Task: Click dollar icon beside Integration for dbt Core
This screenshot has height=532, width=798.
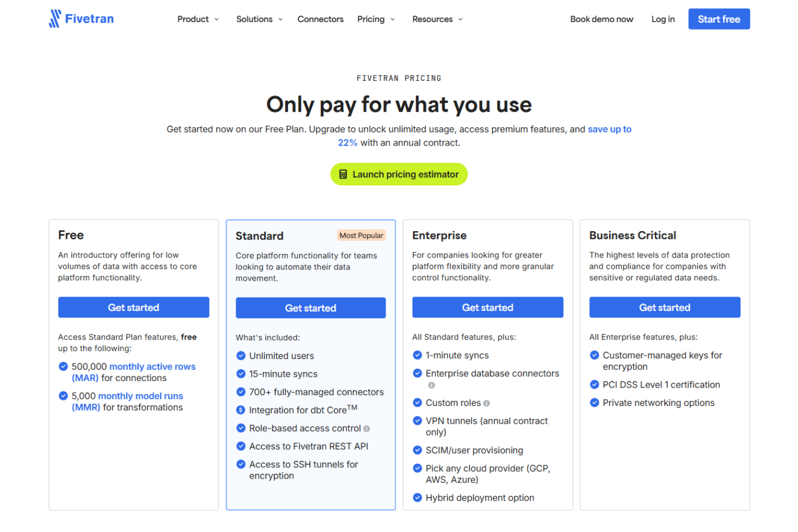Action: coord(241,410)
